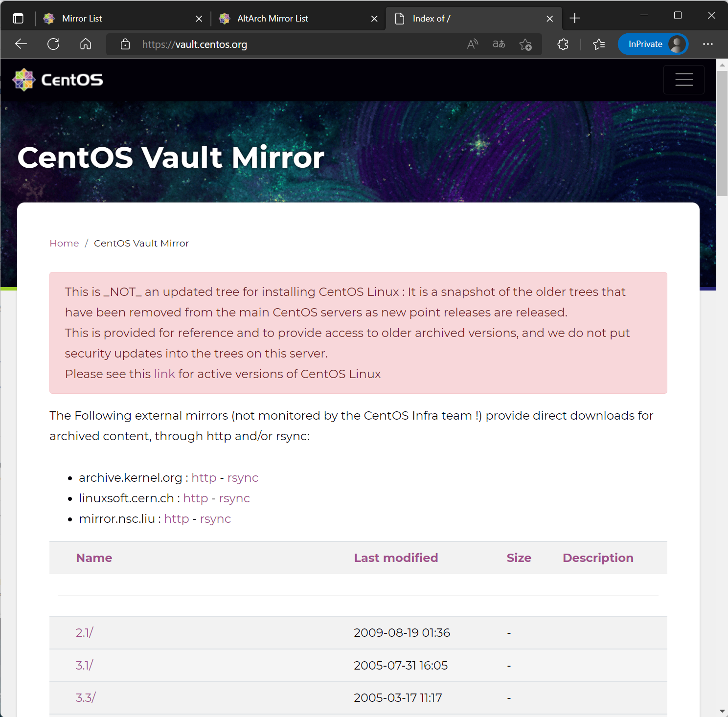Open the Favorites list
Screen dimensions: 728x717
pos(599,44)
